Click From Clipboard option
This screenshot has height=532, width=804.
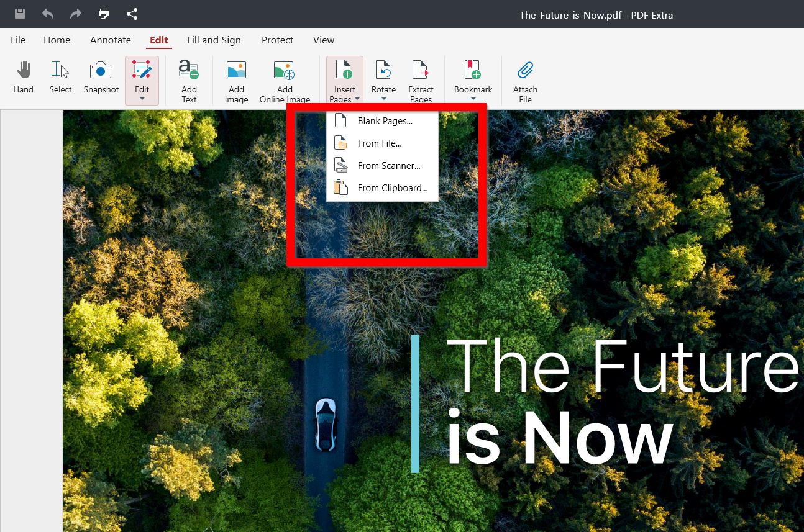pos(391,187)
